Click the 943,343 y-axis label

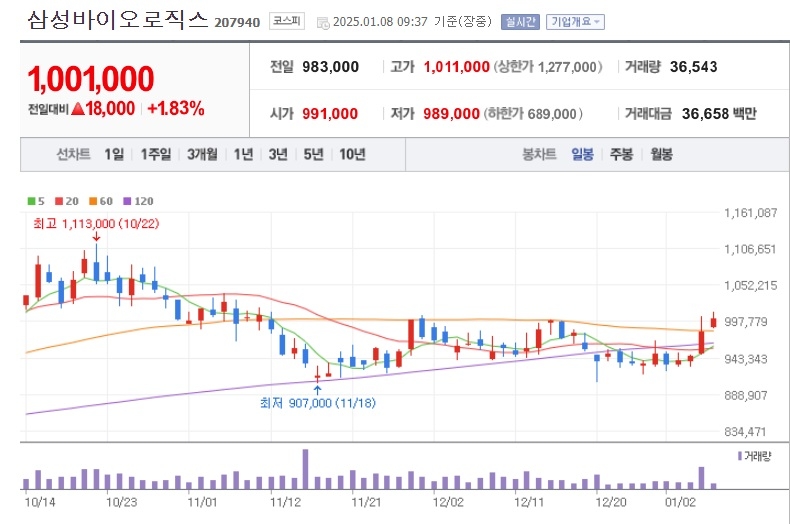746,359
